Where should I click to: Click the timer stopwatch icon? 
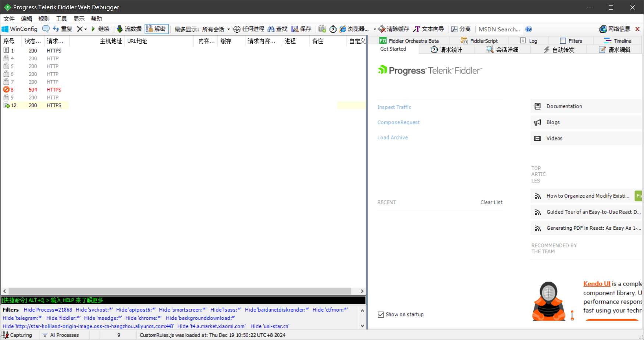pyautogui.click(x=333, y=29)
